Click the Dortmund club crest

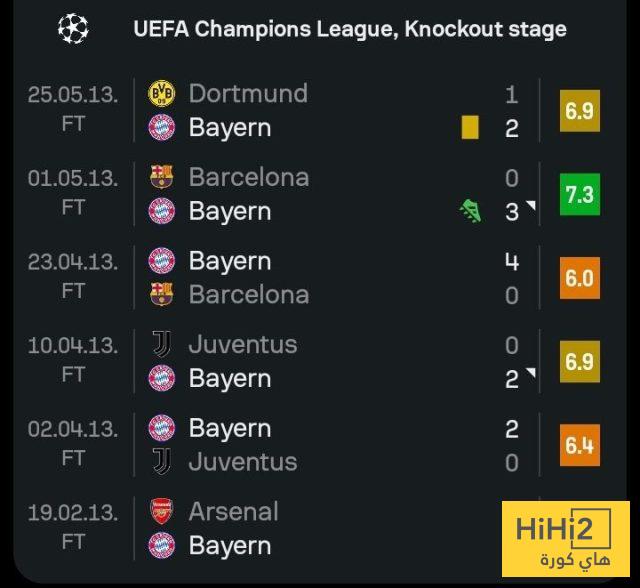(161, 94)
